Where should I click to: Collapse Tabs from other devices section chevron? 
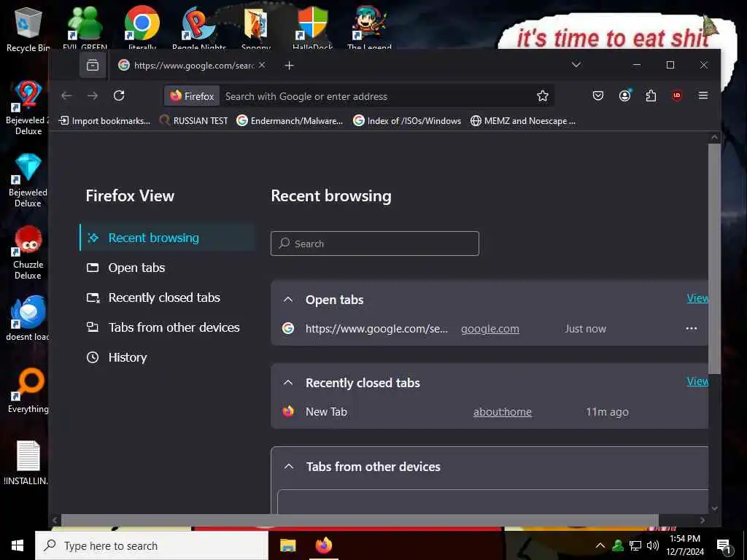tap(289, 467)
